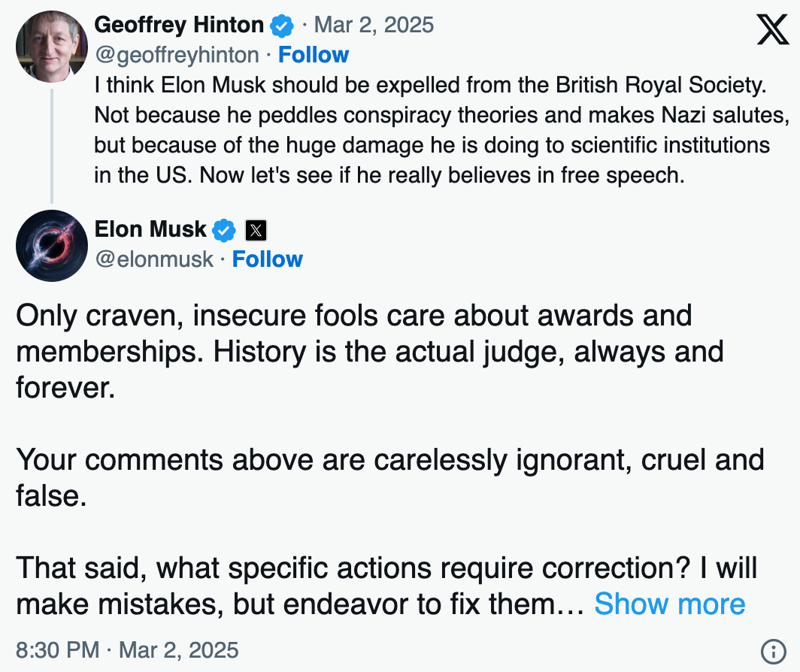Click the 'carelessly ignorant, cruel and false' paragraph
This screenshot has width=800, height=672.
pyautogui.click(x=390, y=477)
